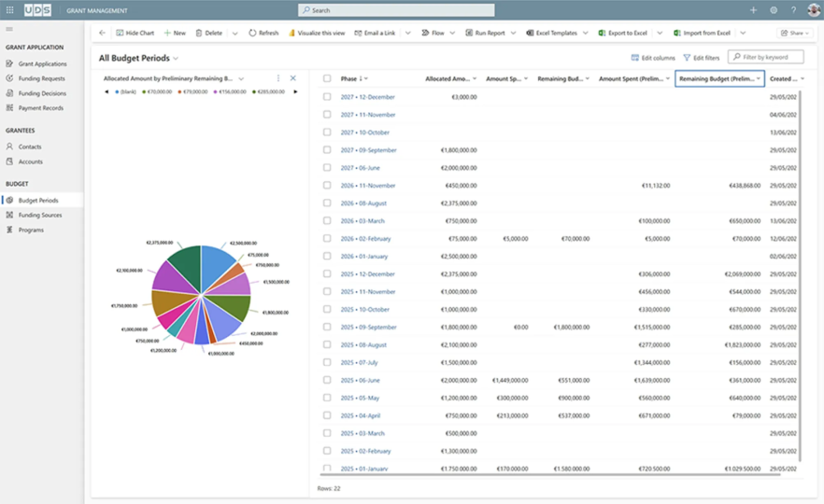Expand dropdown next to Email a Link
This screenshot has width=824, height=504.
[x=407, y=33]
